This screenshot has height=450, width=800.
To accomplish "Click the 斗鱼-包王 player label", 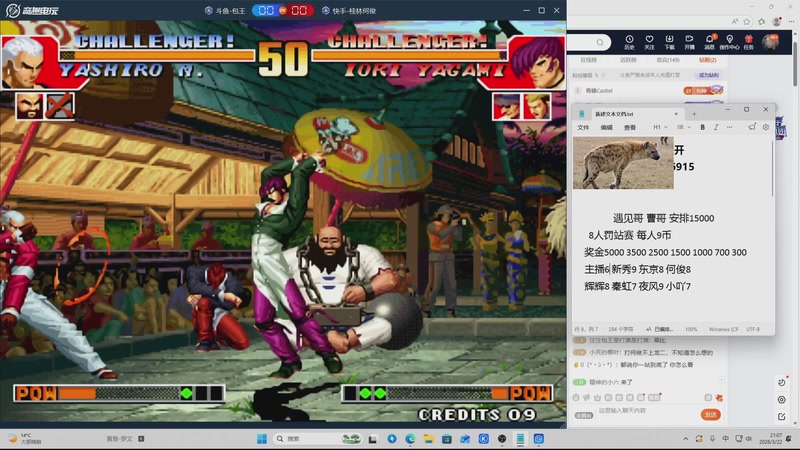I will click(225, 10).
